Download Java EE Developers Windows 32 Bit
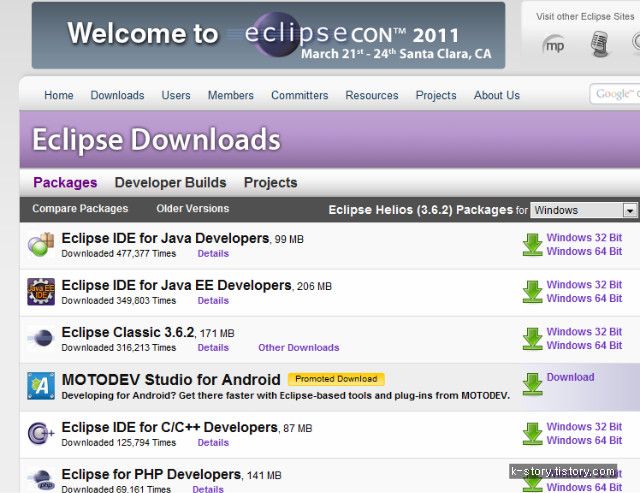 pos(584,284)
